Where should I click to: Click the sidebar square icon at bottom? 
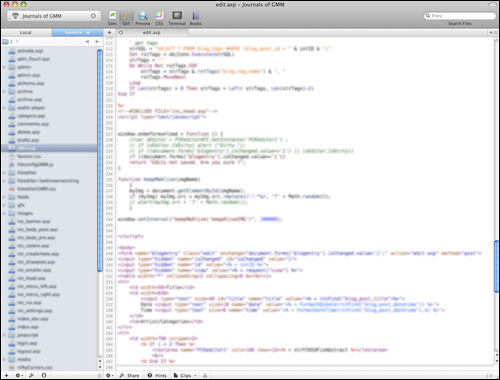[x=44, y=375]
